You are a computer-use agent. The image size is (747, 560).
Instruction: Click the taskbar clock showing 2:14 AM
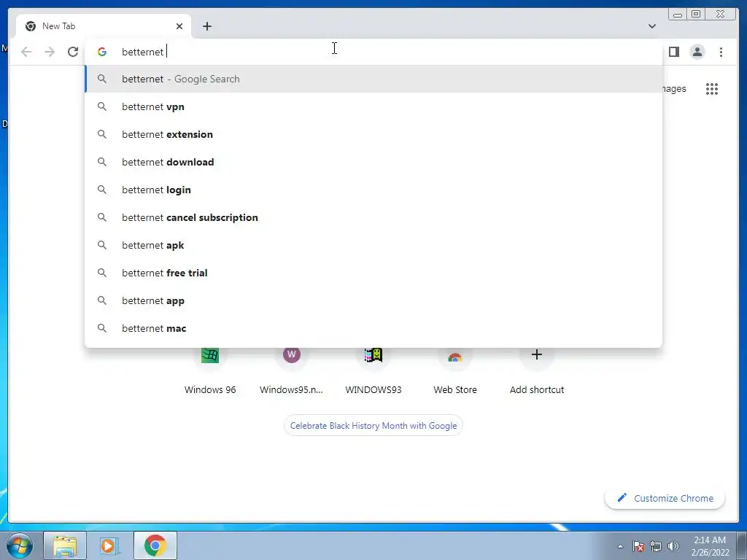(x=710, y=546)
